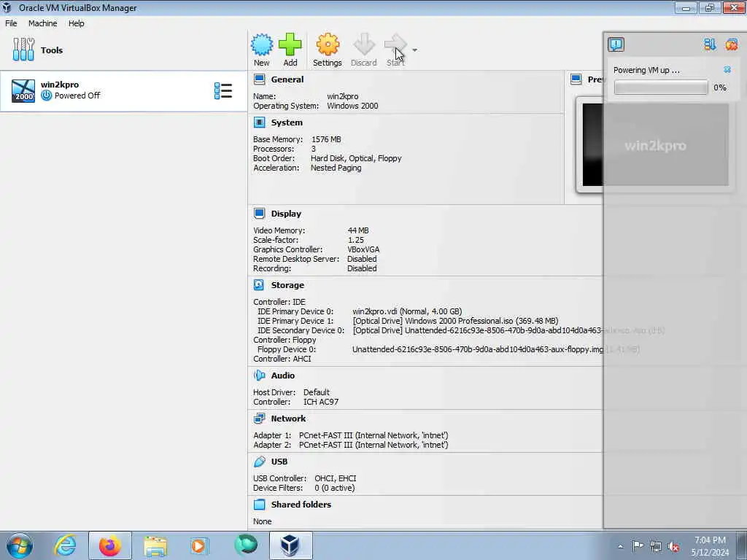
Task: Click the Tools screwdriver icon
Action: 23,50
